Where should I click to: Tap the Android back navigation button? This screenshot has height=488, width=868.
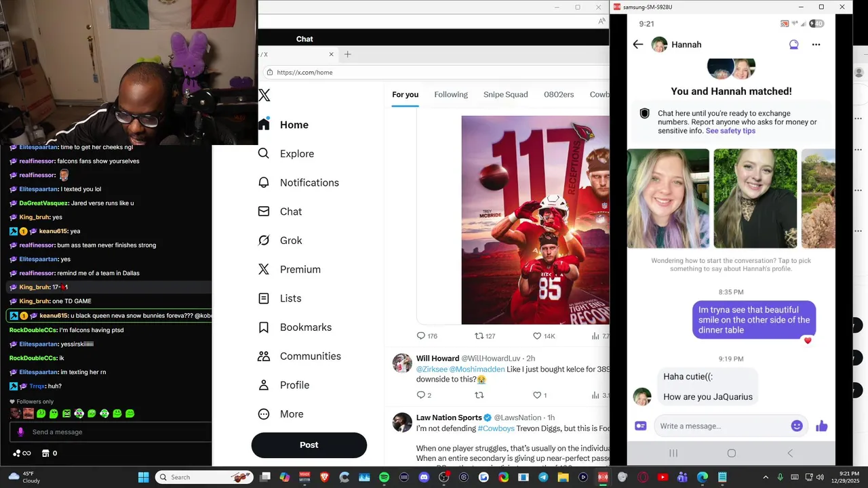point(789,453)
